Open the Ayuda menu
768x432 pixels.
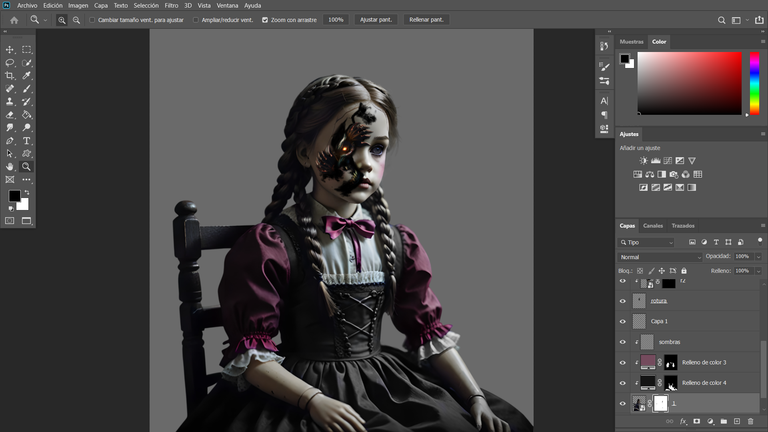252,5
